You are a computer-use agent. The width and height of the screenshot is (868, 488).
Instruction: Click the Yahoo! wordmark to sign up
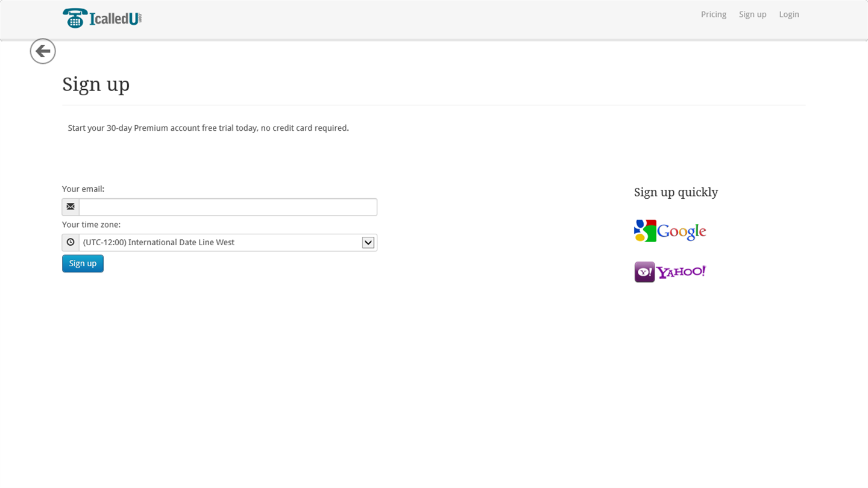click(x=681, y=272)
